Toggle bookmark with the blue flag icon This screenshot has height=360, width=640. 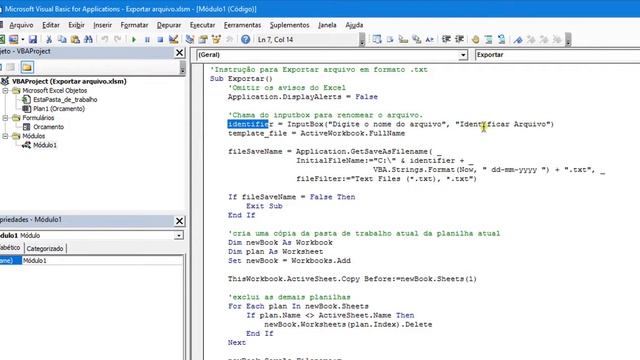518,40
